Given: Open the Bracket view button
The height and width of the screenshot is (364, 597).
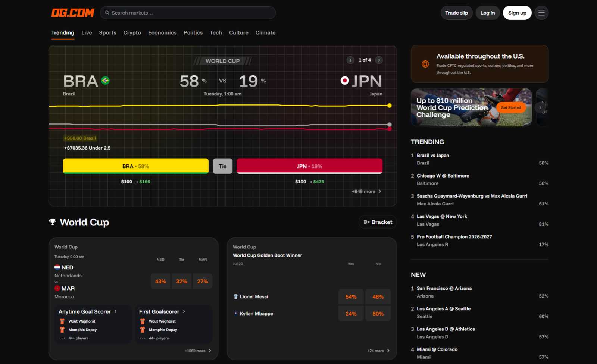Looking at the screenshot, I should 378,222.
